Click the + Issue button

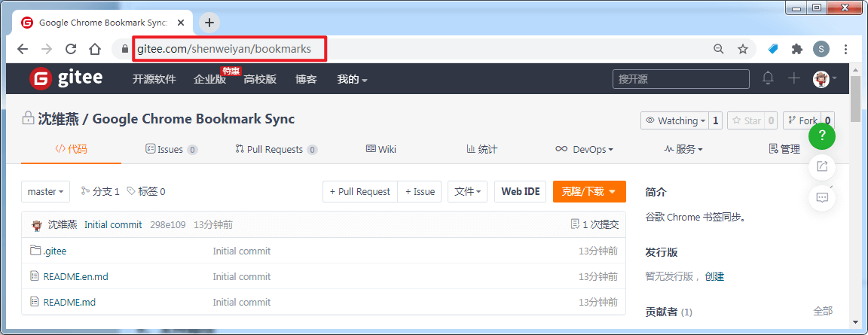point(420,192)
